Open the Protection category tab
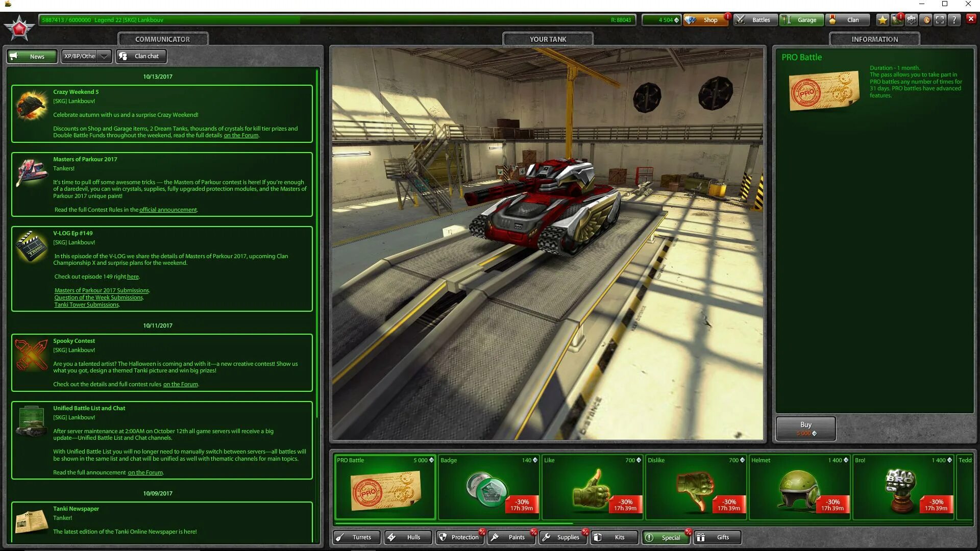This screenshot has height=551, width=980. [x=460, y=537]
